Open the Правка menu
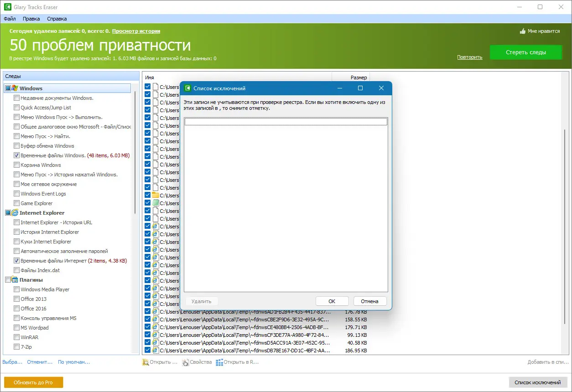Viewport: 572px width, 392px height. click(x=31, y=19)
